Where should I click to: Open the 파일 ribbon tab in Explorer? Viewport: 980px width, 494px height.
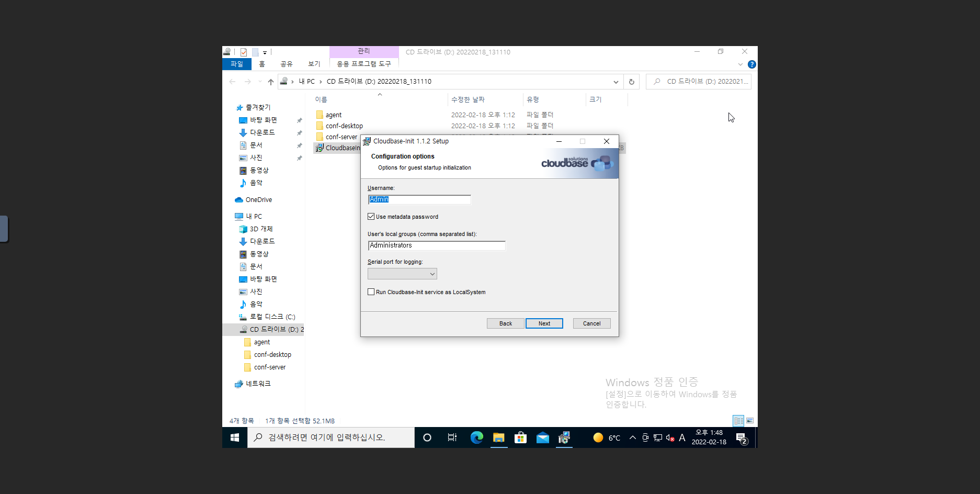click(237, 64)
